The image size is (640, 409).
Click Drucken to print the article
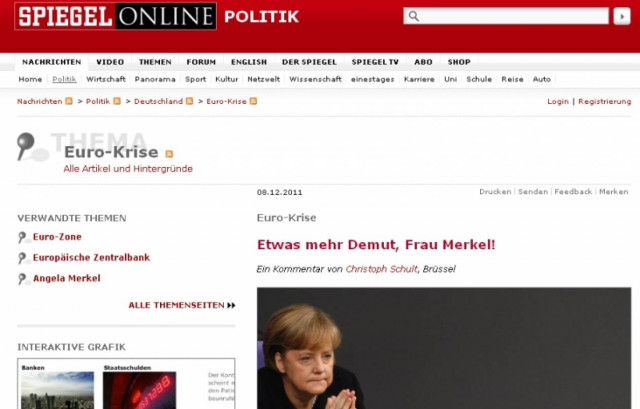pos(495,191)
